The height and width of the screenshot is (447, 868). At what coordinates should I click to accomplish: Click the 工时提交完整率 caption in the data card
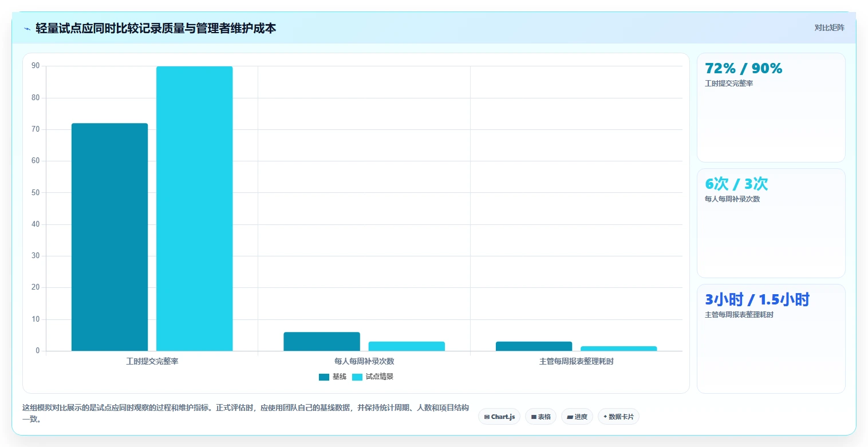tap(729, 84)
